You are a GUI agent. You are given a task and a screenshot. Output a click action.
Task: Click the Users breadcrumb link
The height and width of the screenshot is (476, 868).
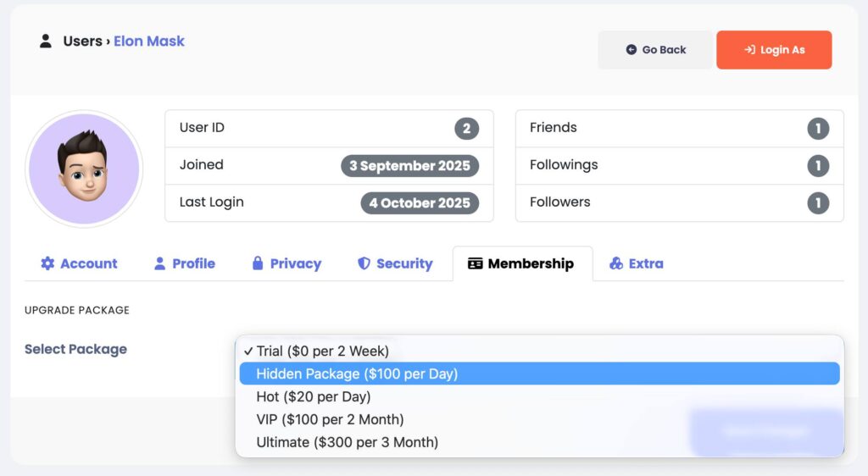click(82, 41)
